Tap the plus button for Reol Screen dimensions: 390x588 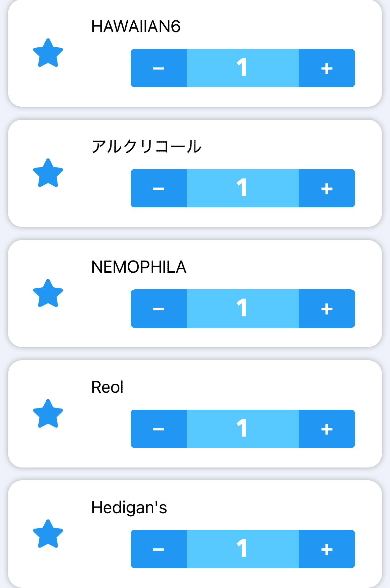(326, 429)
